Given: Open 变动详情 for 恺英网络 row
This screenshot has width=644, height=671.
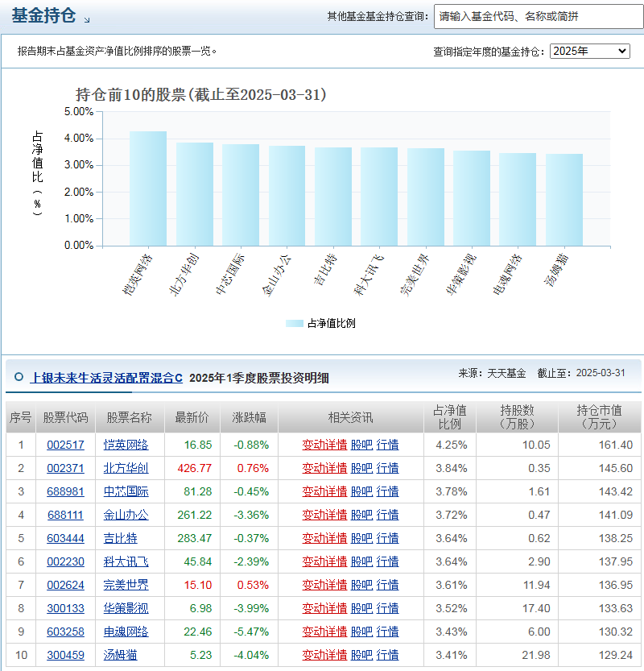Looking at the screenshot, I should pyautogui.click(x=324, y=445).
